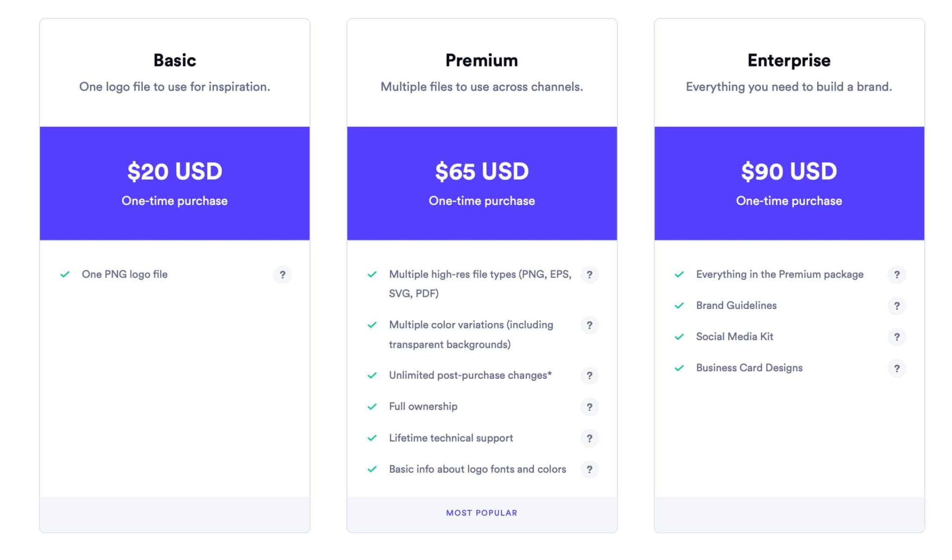
Task: Toggle the checkmark for One PNG logo file
Action: pyautogui.click(x=66, y=274)
